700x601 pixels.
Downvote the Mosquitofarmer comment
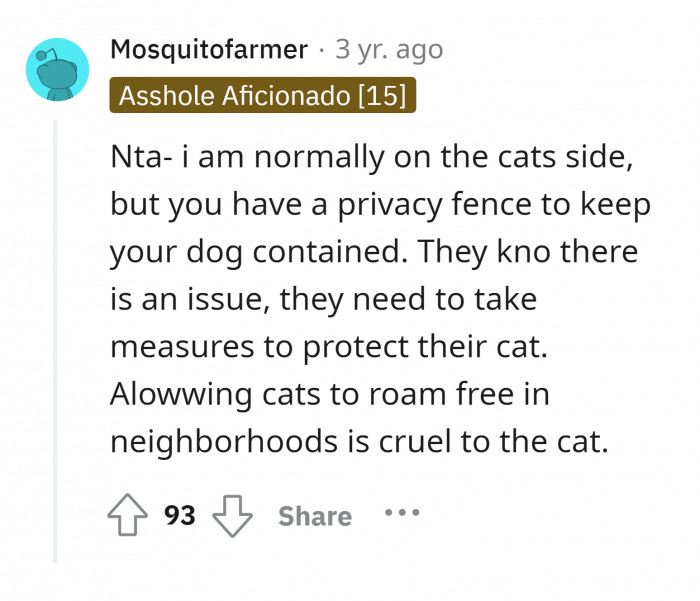(232, 516)
